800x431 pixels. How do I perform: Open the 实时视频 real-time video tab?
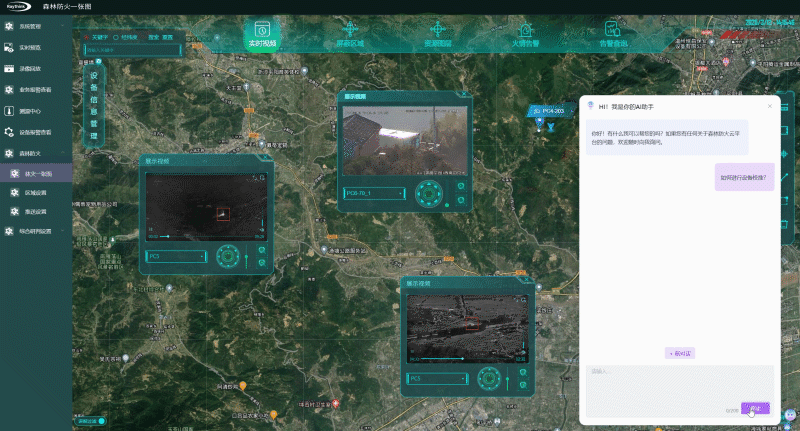[x=262, y=34]
